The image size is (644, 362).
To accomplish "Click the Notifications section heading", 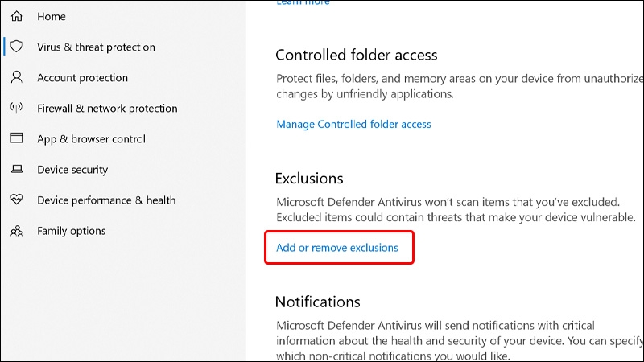I will tap(317, 302).
